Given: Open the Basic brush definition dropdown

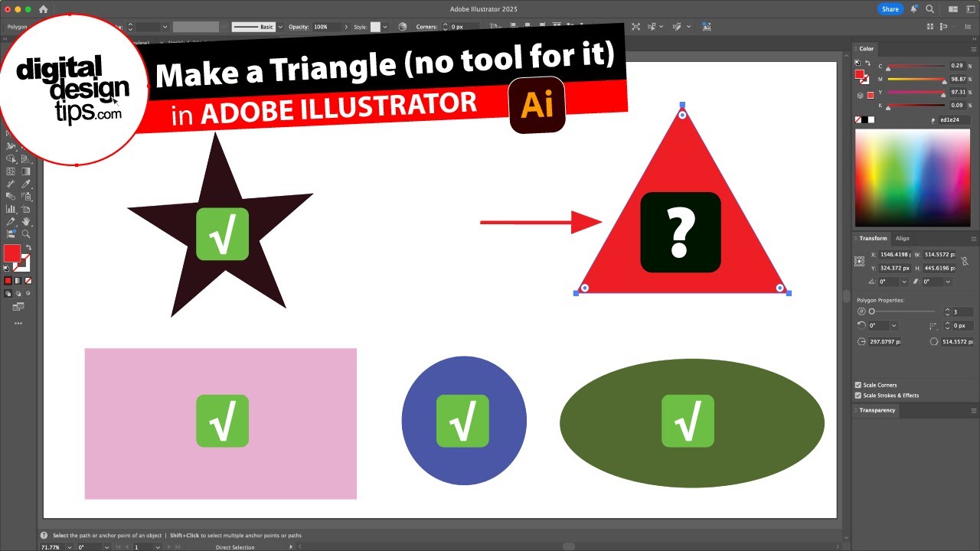Looking at the screenshot, I should tap(280, 27).
